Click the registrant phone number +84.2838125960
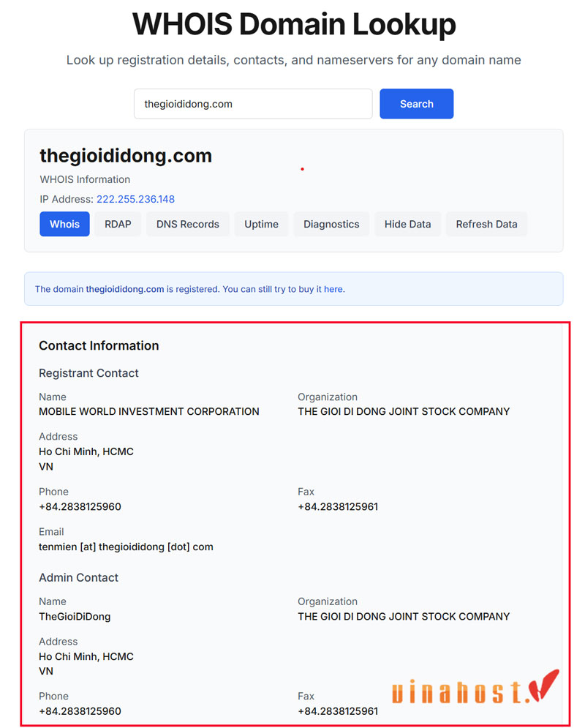Viewport: 585px width, 728px height. (x=80, y=506)
